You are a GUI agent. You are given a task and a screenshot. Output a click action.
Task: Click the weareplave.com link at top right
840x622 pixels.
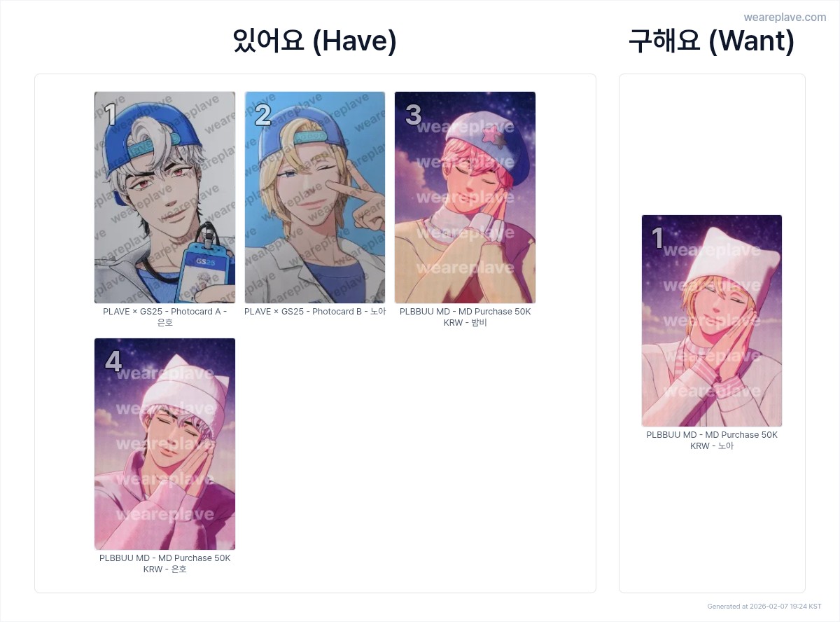785,17
